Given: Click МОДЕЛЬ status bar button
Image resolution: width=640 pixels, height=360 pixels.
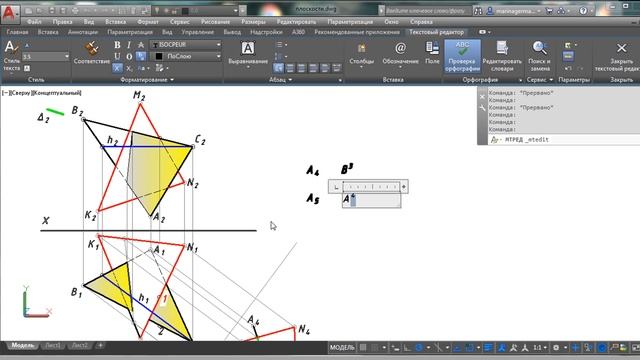Looking at the screenshot, I should click(x=342, y=348).
